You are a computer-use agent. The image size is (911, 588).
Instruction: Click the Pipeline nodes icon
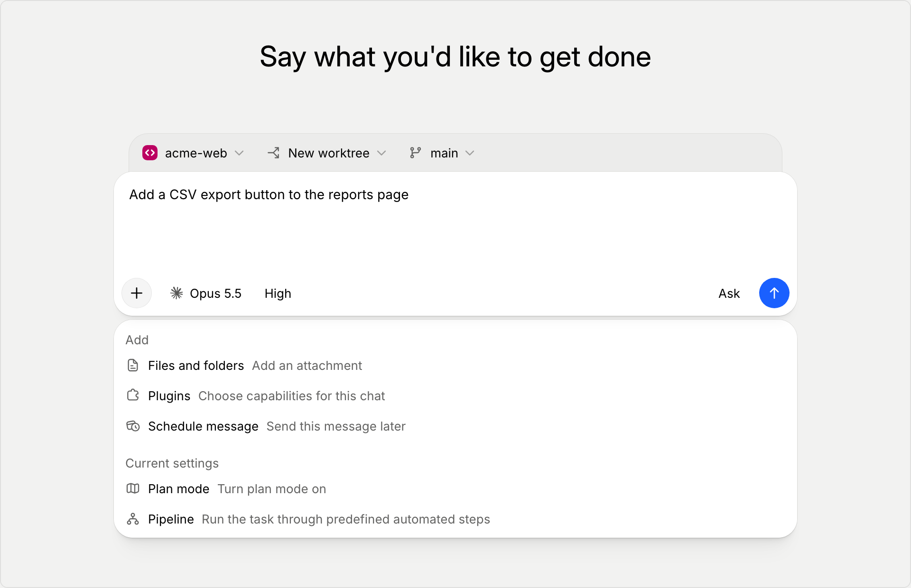tap(133, 519)
